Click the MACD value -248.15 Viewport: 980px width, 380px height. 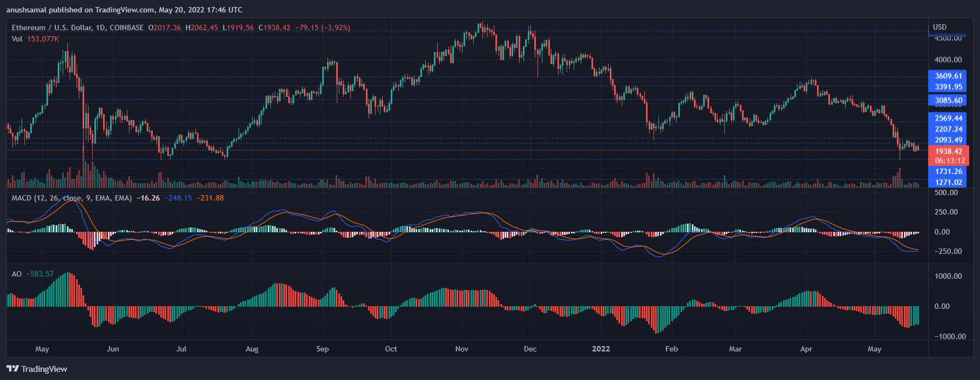coord(178,198)
